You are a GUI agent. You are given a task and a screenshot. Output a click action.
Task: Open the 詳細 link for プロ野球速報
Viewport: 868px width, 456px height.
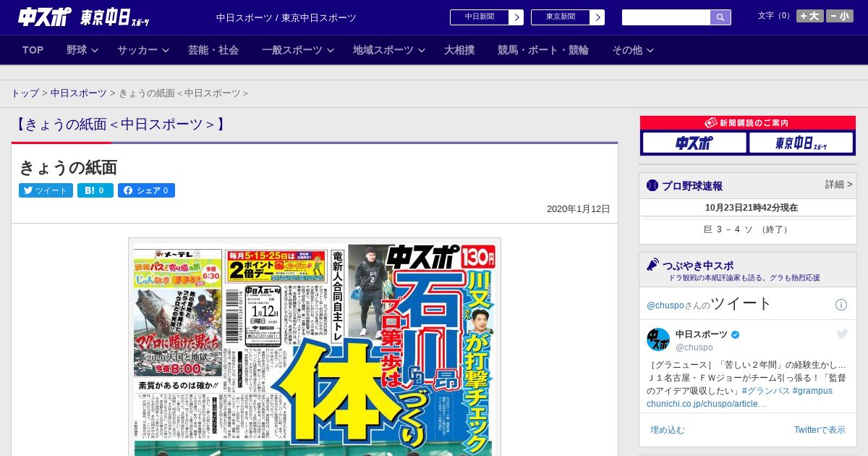click(x=838, y=185)
